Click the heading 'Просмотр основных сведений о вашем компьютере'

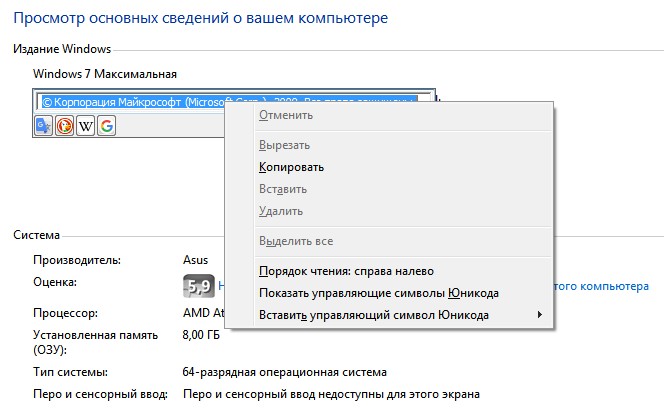pyautogui.click(x=201, y=18)
